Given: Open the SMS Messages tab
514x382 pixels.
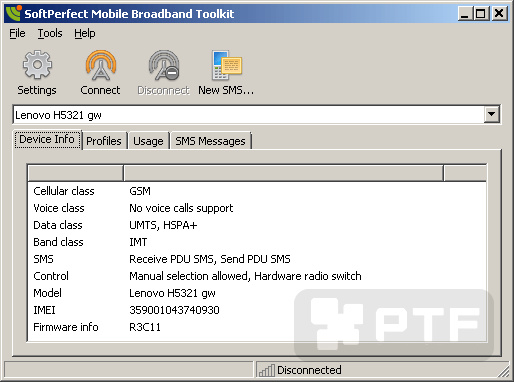Looking at the screenshot, I should click(210, 141).
